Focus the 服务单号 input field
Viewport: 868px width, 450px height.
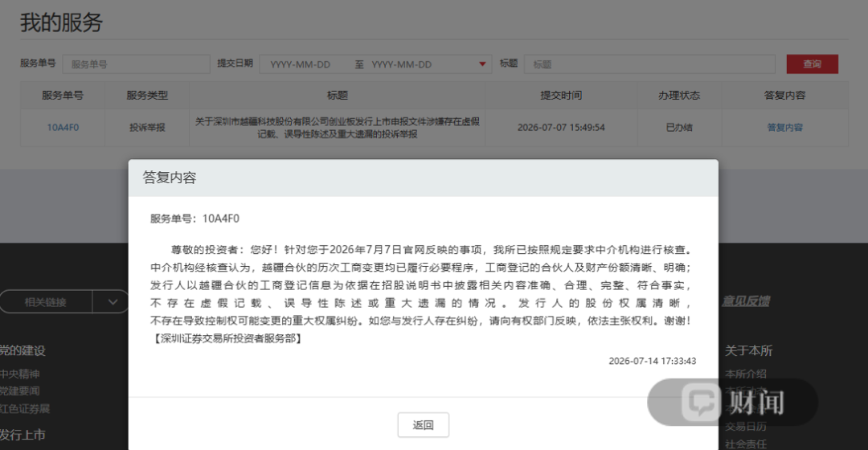coord(136,64)
